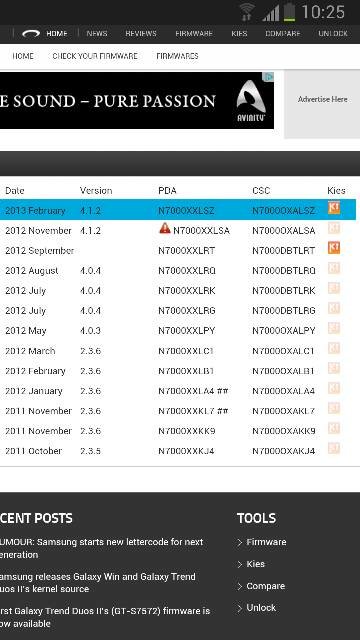Select HOME in white sub-navigation
This screenshot has width=360, height=640.
coord(23,56)
